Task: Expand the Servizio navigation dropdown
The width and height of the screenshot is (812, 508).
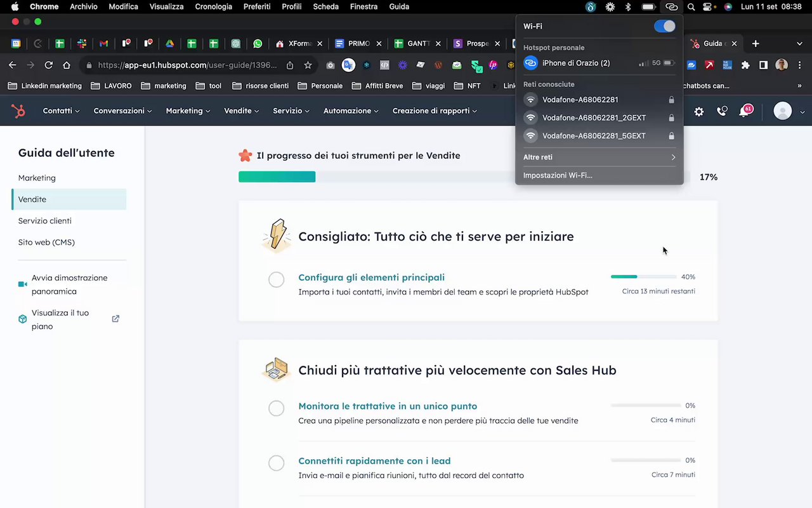Action: point(291,110)
